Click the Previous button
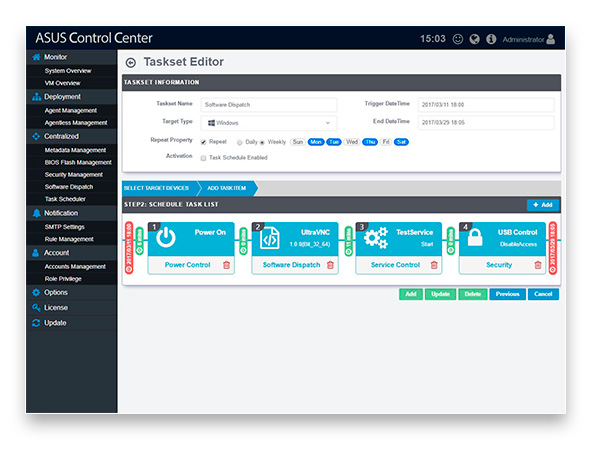Screen dimensions: 590x450 507,294
